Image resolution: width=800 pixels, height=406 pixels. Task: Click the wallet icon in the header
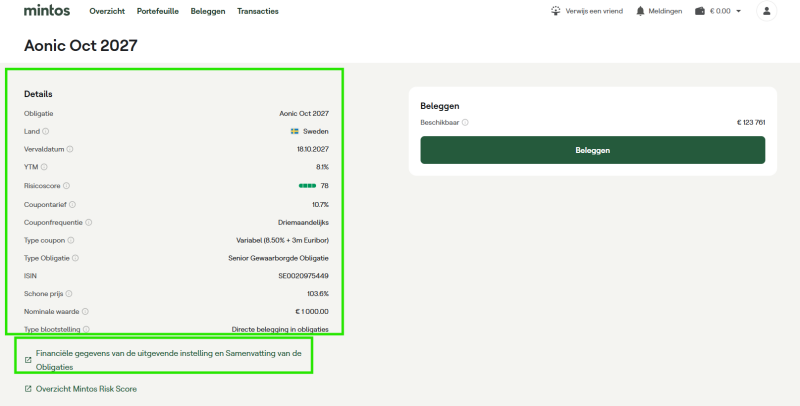click(x=699, y=11)
